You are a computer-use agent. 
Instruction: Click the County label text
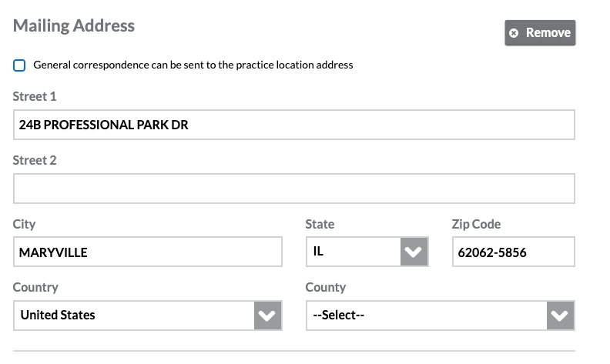[326, 287]
